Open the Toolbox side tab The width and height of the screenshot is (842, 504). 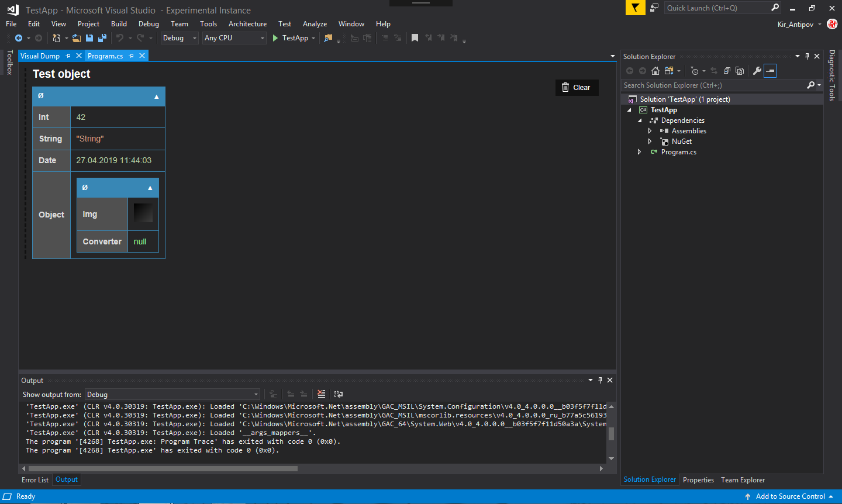[9, 63]
